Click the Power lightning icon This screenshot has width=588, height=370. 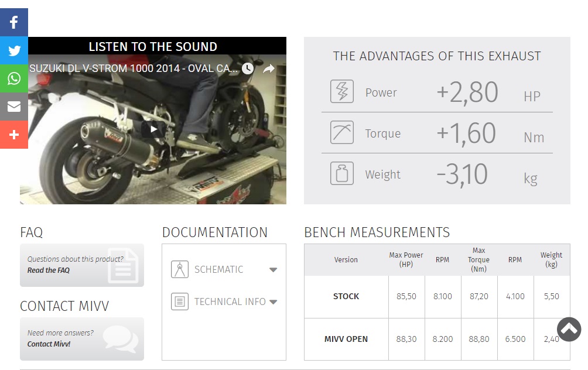(341, 91)
